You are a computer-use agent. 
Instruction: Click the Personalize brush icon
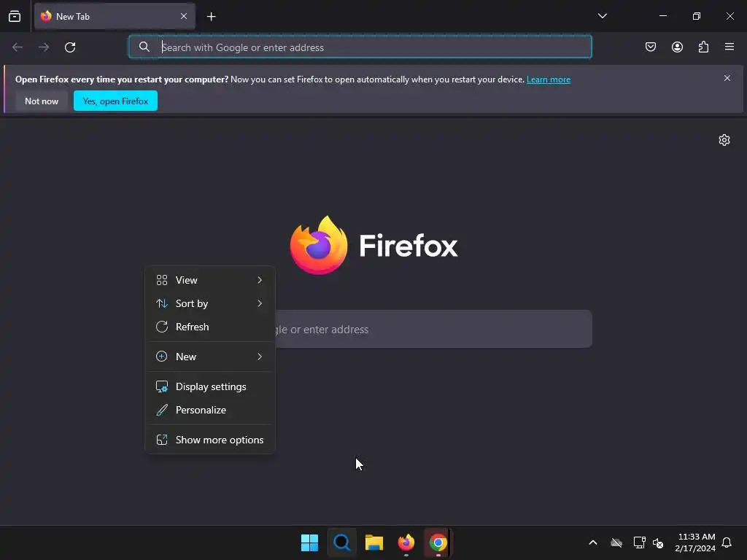(x=162, y=410)
